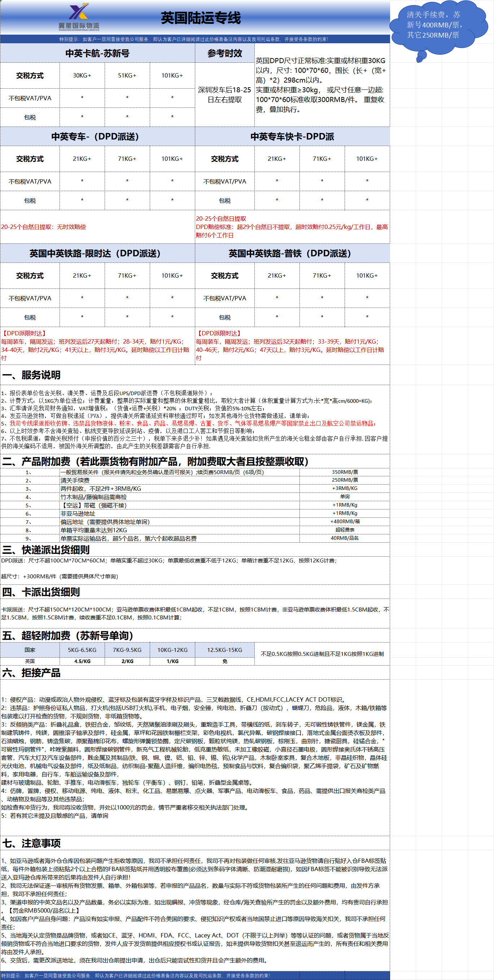The image size is (494, 980).
Task: Click the line 5:若有其它未提及且敏感的产品
Action: pyautogui.click(x=55, y=816)
